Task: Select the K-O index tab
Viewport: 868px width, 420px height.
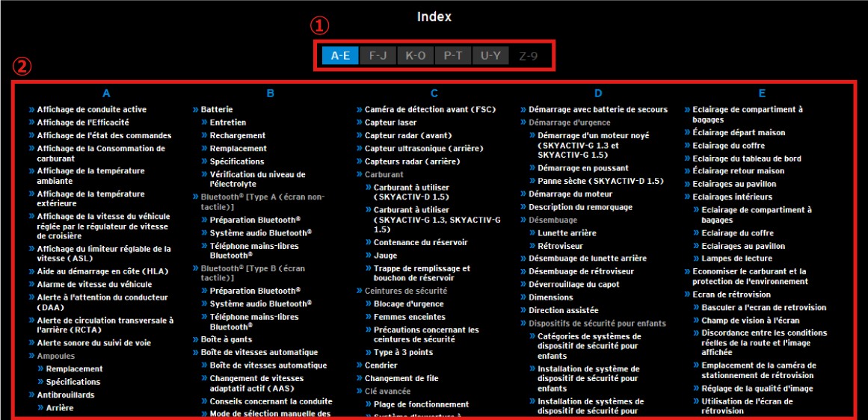Action: pyautogui.click(x=415, y=55)
